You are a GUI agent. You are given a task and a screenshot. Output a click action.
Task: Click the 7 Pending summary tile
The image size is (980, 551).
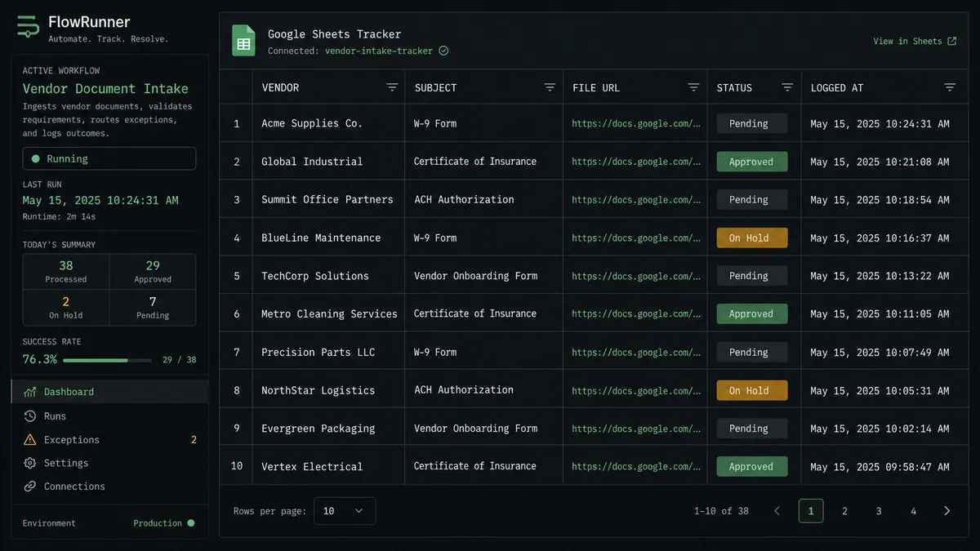pyautogui.click(x=153, y=308)
